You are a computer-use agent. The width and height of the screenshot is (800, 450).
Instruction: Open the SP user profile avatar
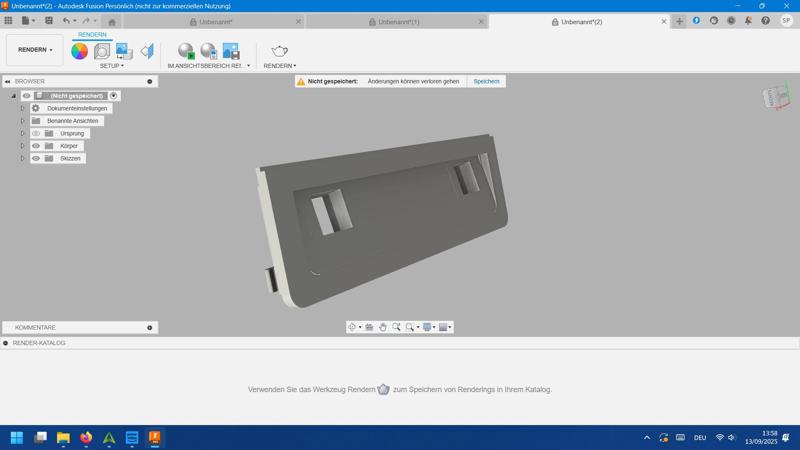[786, 20]
